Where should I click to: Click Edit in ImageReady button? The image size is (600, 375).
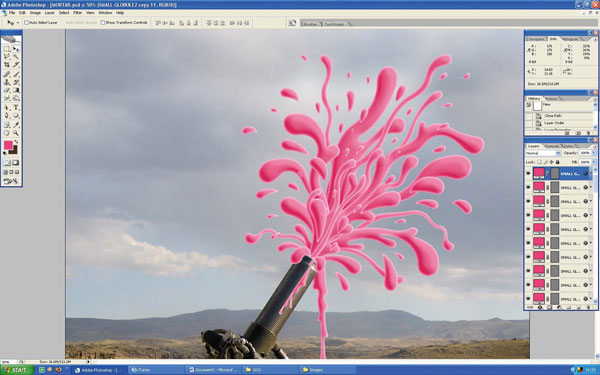click(x=11, y=181)
